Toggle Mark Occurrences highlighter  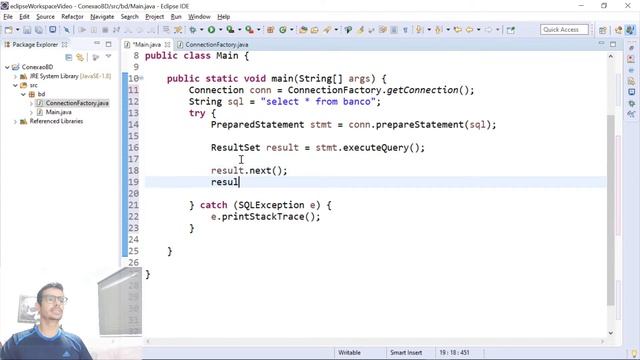[x=360, y=30]
